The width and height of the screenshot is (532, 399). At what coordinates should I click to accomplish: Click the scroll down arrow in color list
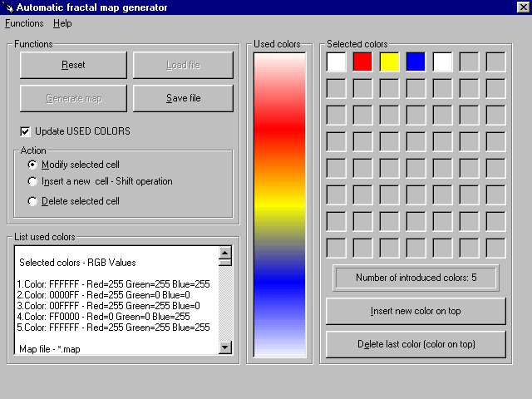pos(225,347)
